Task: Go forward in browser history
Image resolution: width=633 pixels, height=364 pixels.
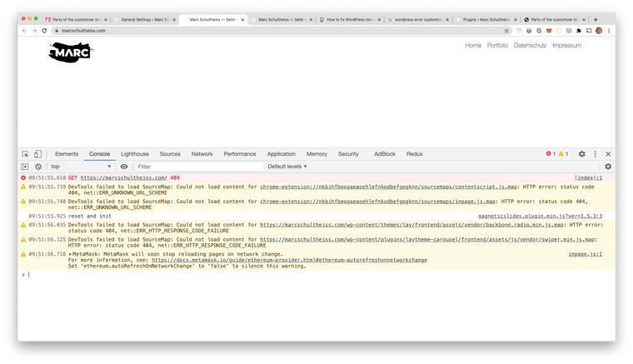Action: [x=34, y=31]
